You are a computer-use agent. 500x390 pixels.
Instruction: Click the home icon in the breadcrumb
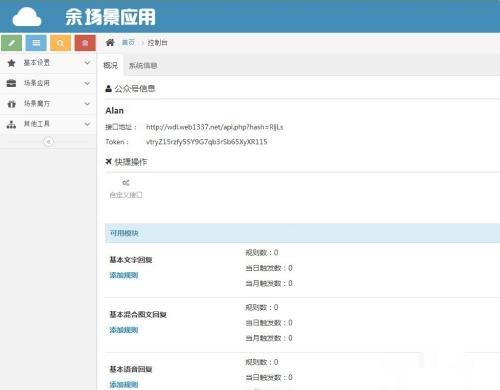(x=110, y=42)
